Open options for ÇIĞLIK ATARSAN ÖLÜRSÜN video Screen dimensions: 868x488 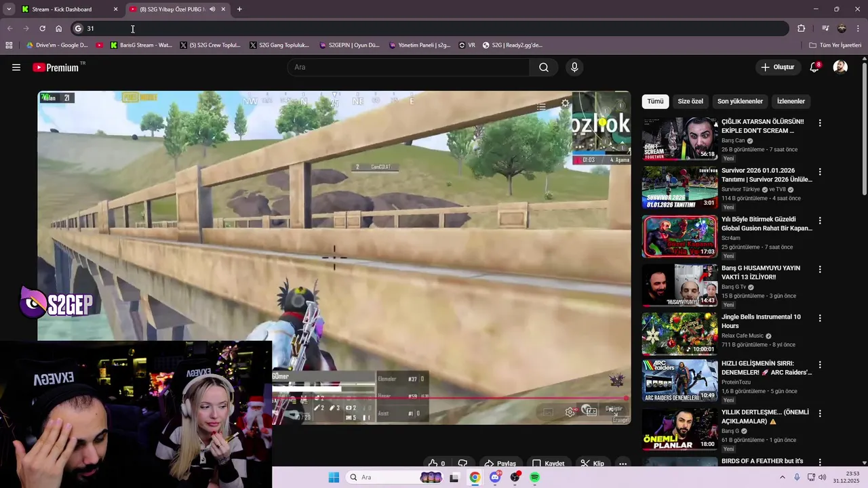pos(820,123)
